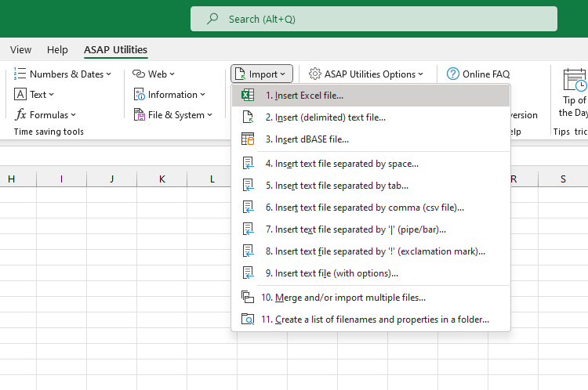Choose Insert text file separated by tab
The width and height of the screenshot is (588, 390).
(371, 186)
